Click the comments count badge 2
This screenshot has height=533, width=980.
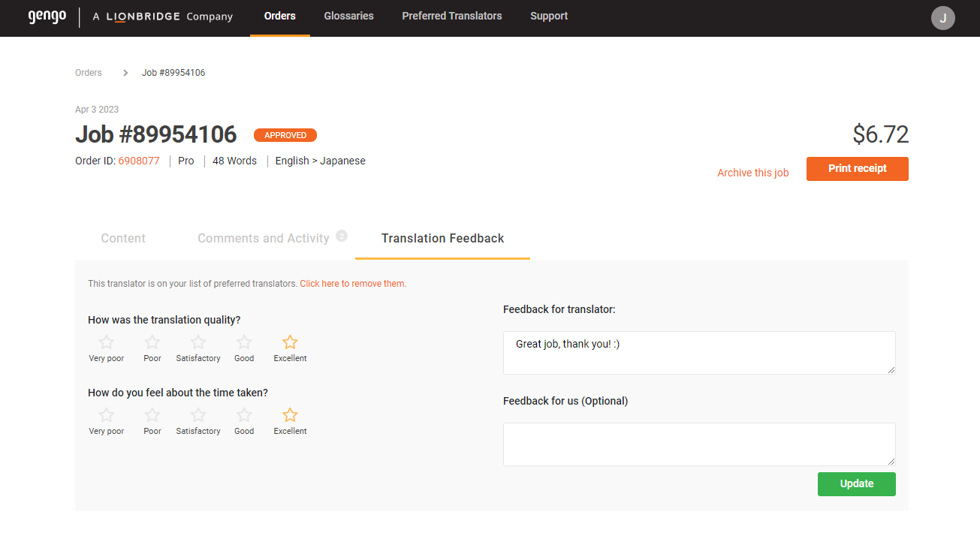tap(342, 236)
